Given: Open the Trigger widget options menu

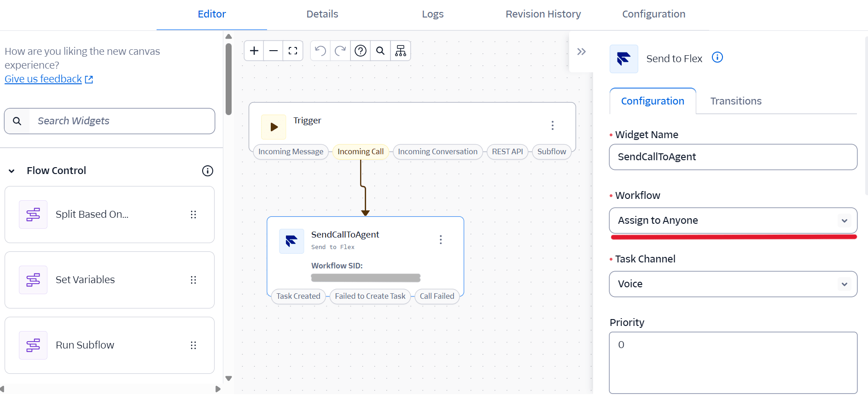Looking at the screenshot, I should tap(553, 125).
